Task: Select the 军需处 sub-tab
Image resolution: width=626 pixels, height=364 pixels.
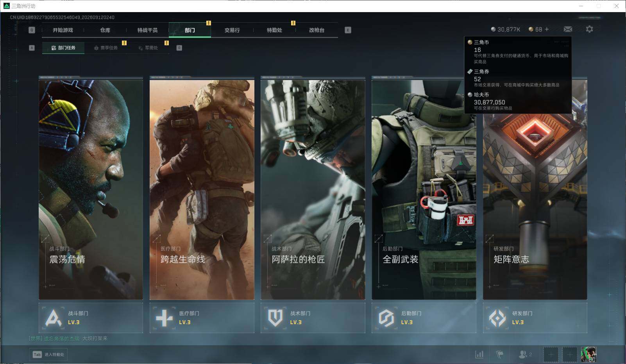Action: [x=148, y=48]
